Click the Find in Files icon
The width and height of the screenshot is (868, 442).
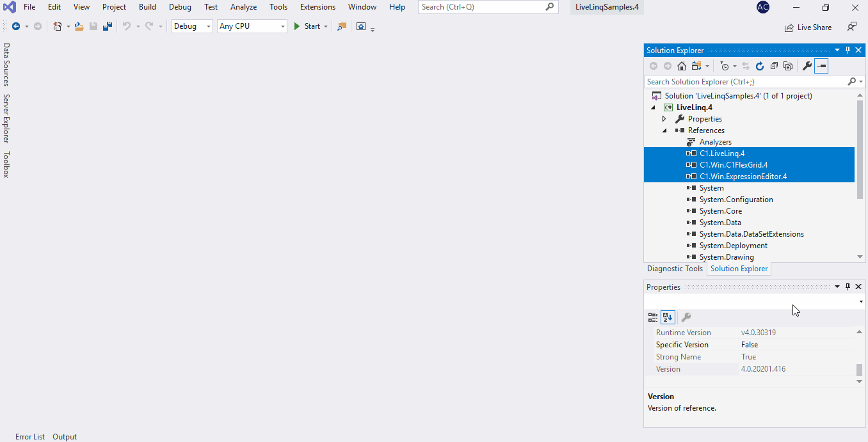pyautogui.click(x=342, y=26)
